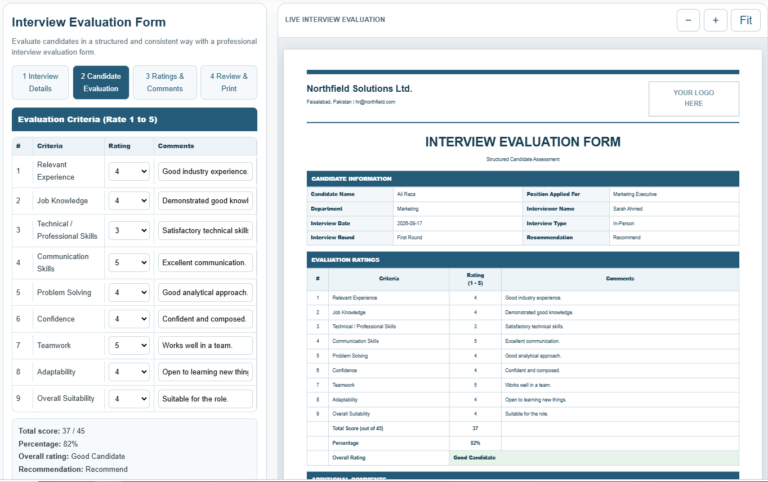Click the 'Percentage: 82%' summary line
The height and width of the screenshot is (482, 768).
(48, 444)
